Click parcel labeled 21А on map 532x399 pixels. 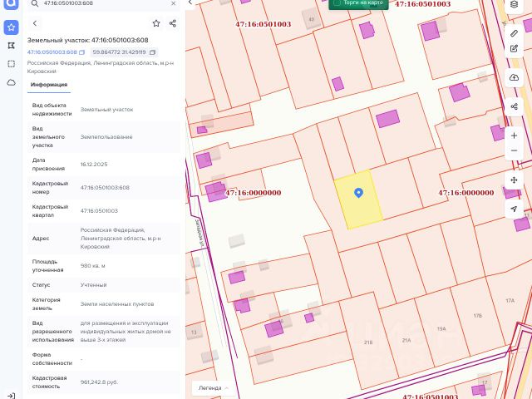tap(406, 340)
